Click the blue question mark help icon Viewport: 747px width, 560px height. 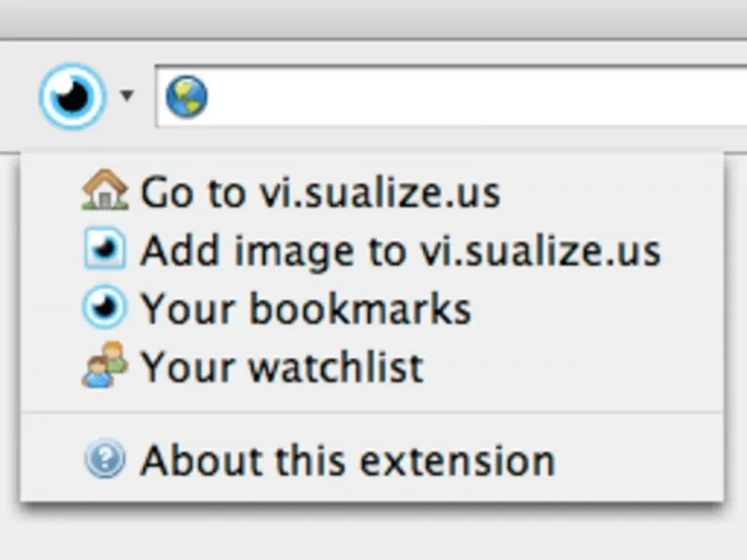point(104,460)
